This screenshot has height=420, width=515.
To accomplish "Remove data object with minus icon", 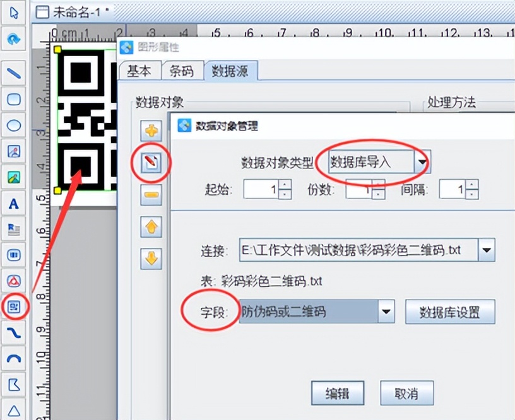I will 151,195.
